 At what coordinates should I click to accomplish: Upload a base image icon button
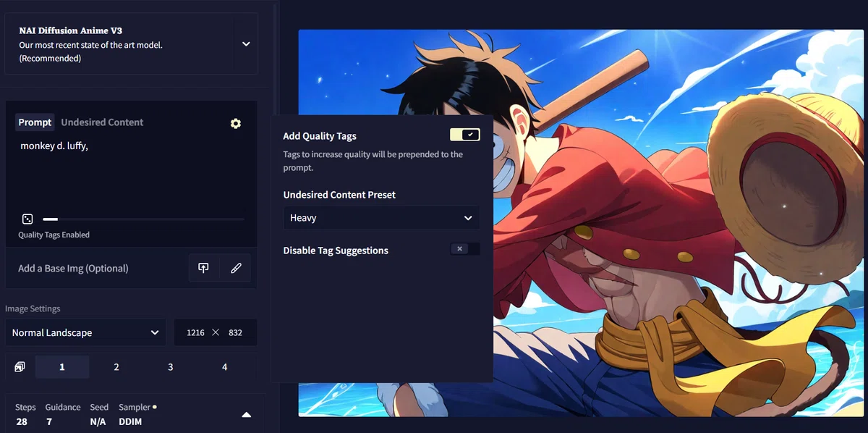[x=204, y=268]
